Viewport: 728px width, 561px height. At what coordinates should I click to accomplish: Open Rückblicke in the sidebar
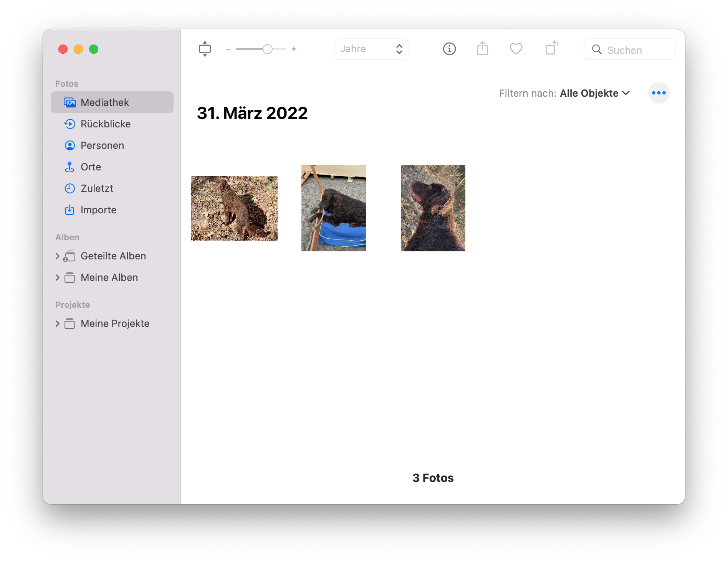click(112, 124)
